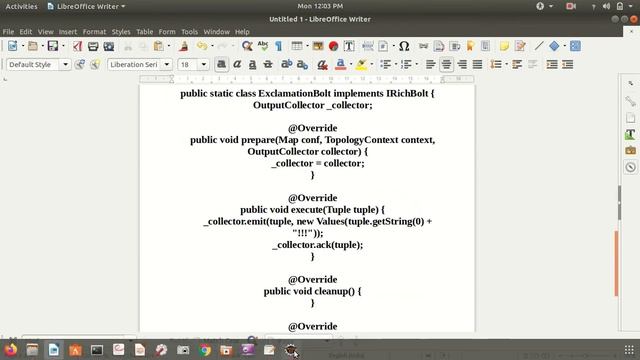The width and height of the screenshot is (640, 360).
Task: Export directly as PDF
Action: (78, 46)
